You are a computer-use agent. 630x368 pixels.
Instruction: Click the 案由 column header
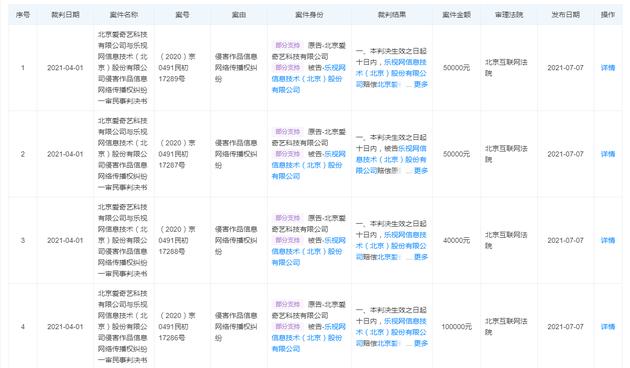(239, 14)
